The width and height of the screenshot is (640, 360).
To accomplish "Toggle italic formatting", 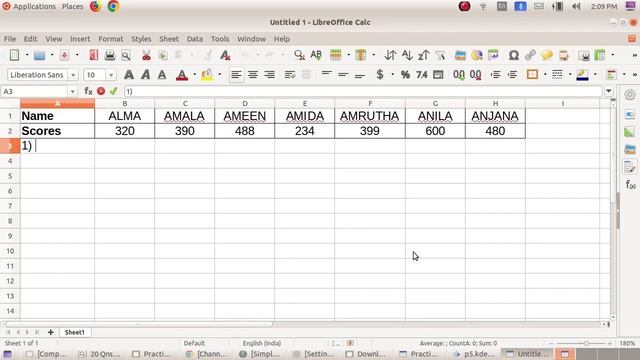I will click(x=145, y=75).
